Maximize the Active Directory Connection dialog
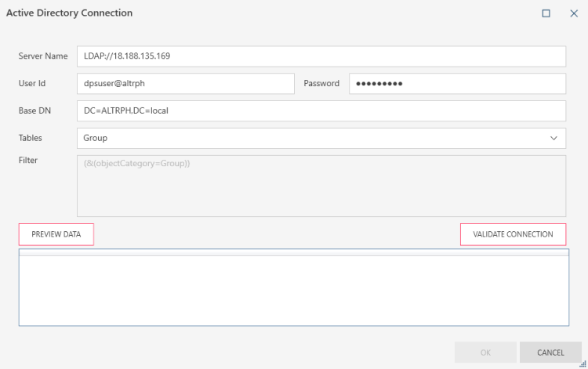 (x=546, y=13)
